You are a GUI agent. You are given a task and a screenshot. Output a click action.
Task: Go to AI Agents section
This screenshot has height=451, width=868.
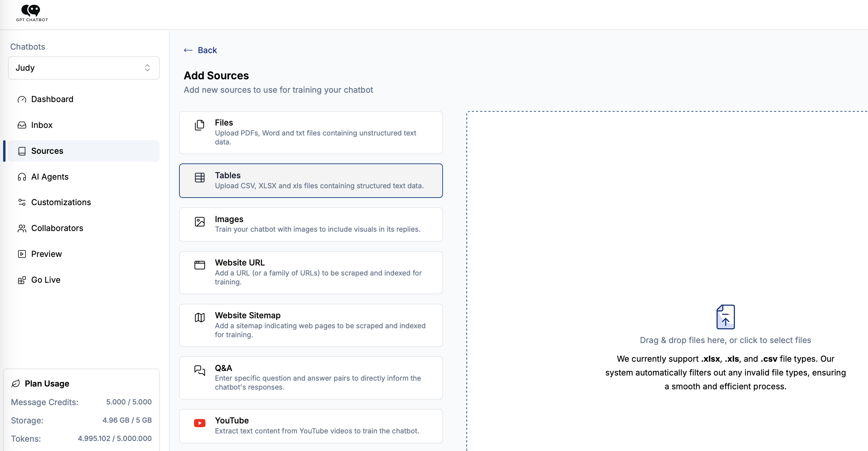click(50, 177)
